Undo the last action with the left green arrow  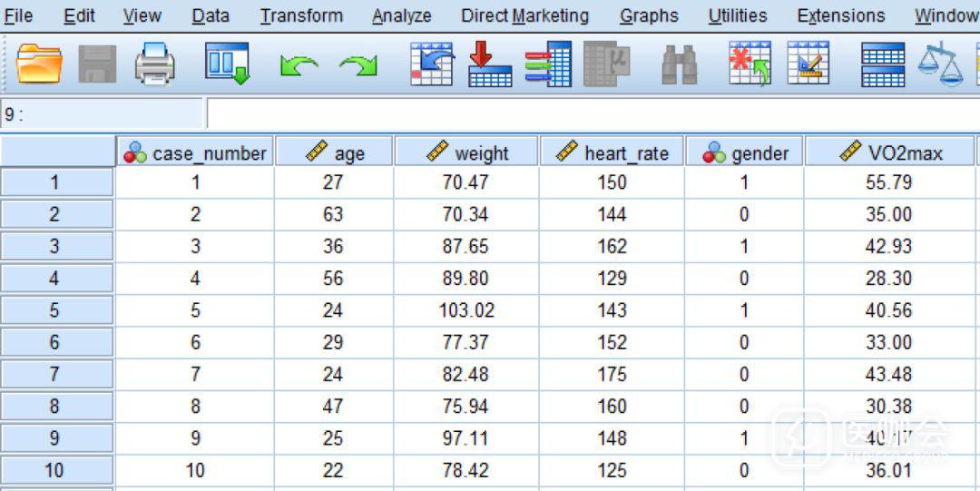click(299, 65)
